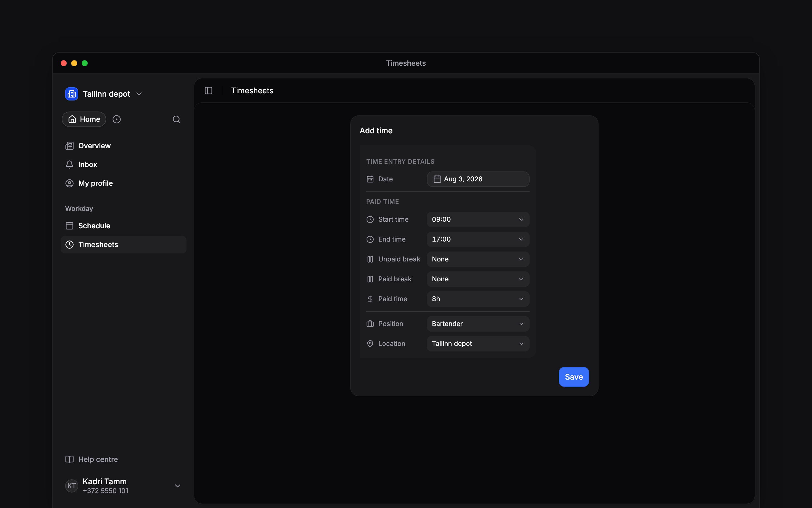Open My profile in sidebar
The image size is (812, 508).
[123, 183]
